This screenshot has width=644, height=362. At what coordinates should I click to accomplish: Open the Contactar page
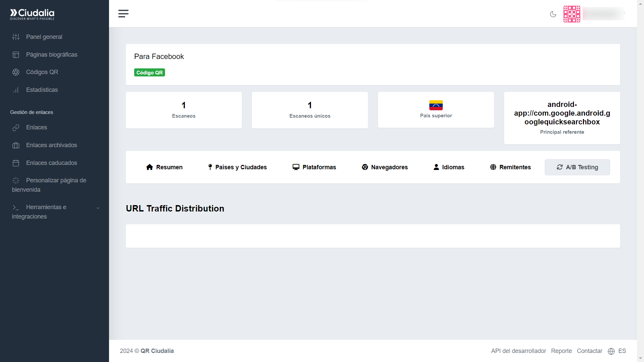pos(589,351)
